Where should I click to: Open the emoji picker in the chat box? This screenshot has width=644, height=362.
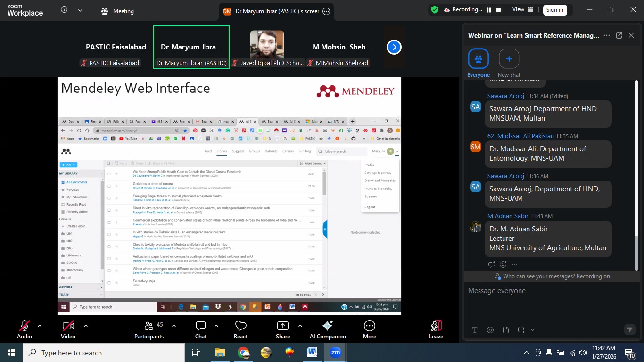coord(490,330)
